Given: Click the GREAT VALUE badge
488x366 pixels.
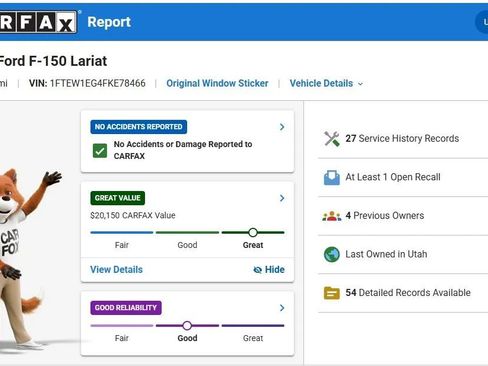Looking at the screenshot, I should point(117,198).
